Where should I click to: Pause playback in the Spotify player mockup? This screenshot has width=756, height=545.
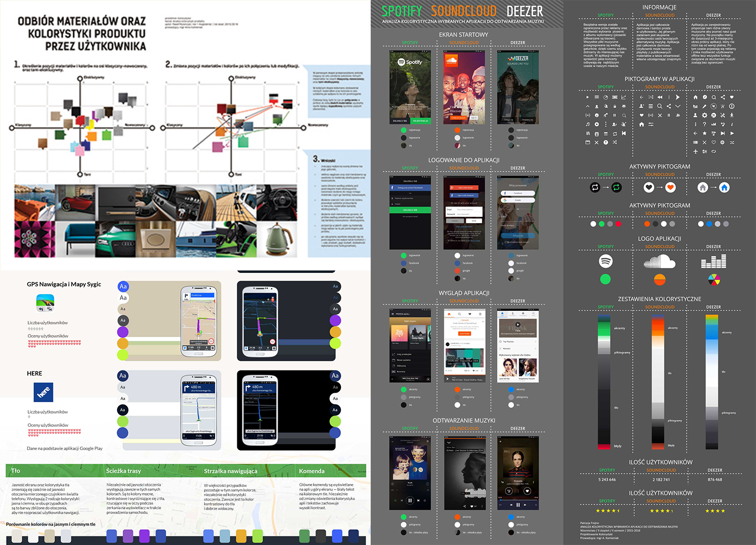410,501
